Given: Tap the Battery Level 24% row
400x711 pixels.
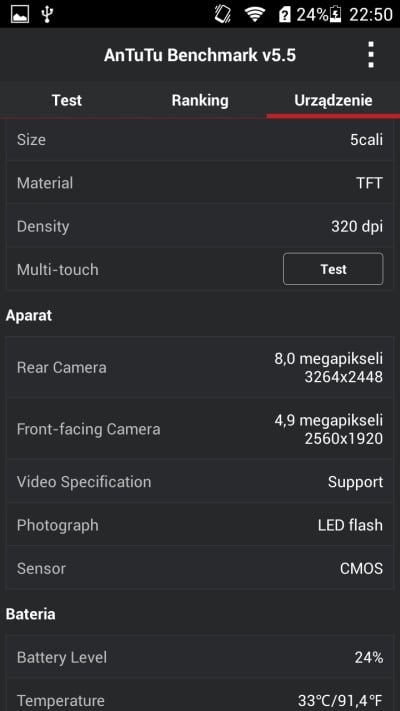Looking at the screenshot, I should pos(200,657).
